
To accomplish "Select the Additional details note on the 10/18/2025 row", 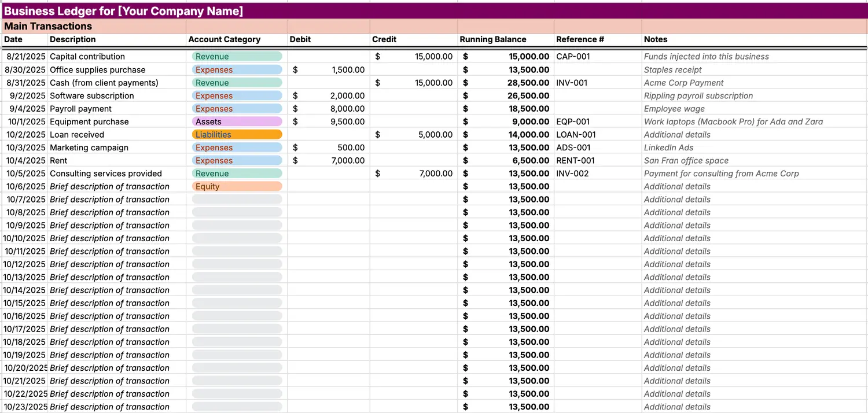I will coord(755,342).
